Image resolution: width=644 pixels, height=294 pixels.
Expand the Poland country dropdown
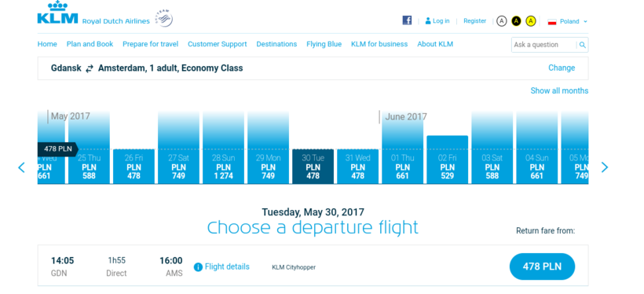pyautogui.click(x=568, y=21)
